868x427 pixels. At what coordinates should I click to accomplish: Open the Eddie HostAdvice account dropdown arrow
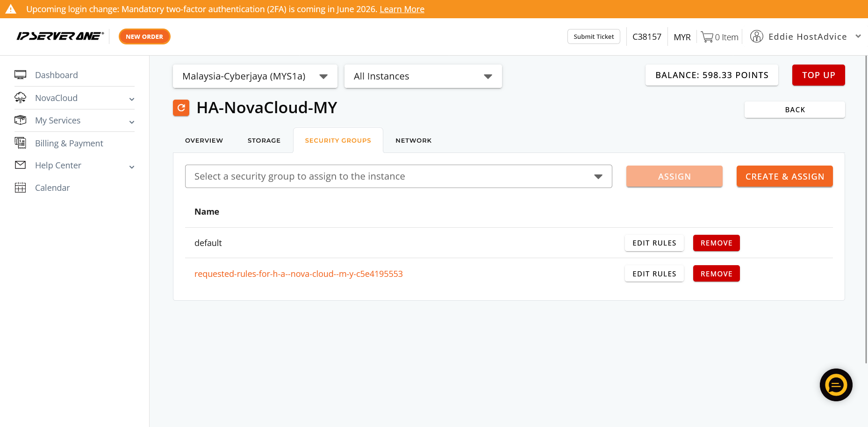[x=858, y=36]
